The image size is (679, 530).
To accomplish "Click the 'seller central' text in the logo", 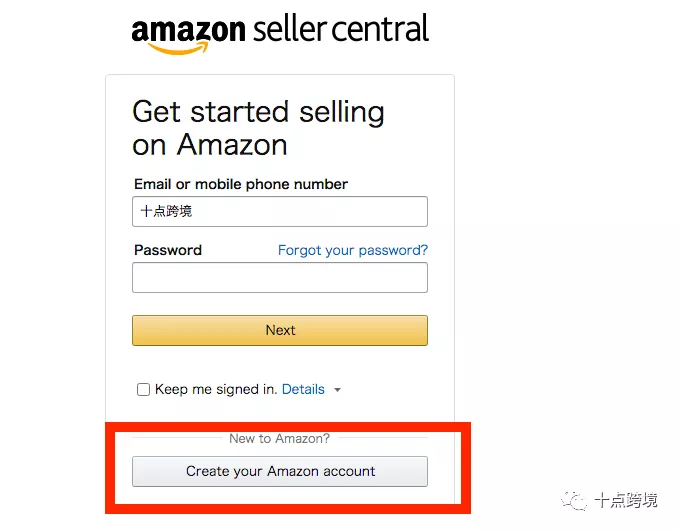I will click(x=341, y=28).
